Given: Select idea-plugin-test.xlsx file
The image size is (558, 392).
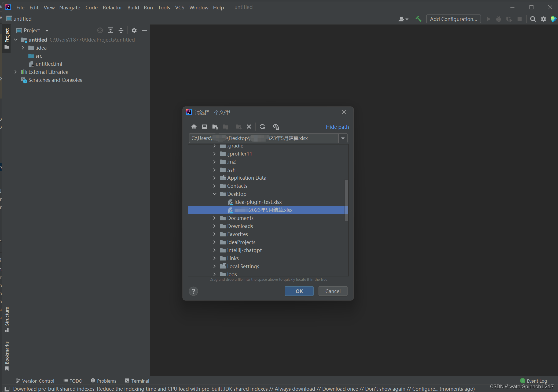Looking at the screenshot, I should point(258,202).
